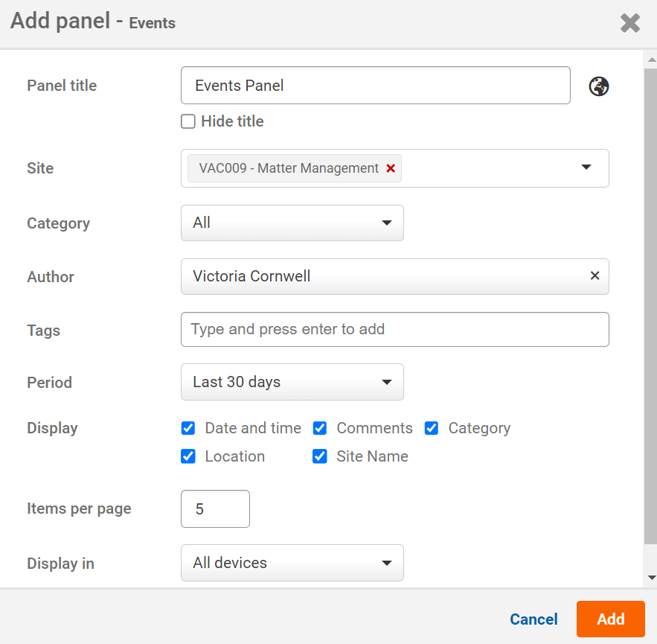657x644 pixels.
Task: Toggle the Comments display checkbox
Action: point(320,428)
